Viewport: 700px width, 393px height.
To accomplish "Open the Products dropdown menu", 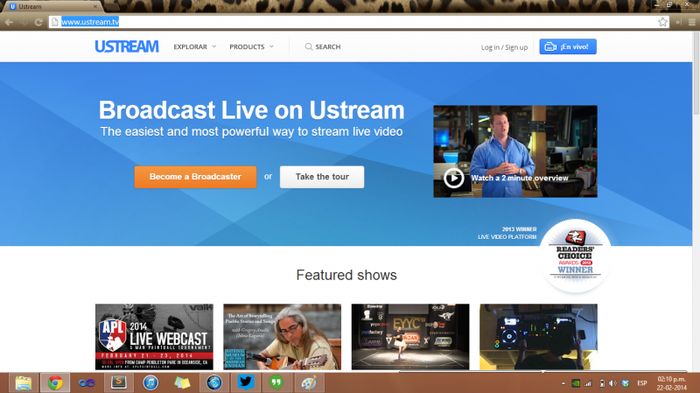I will point(251,46).
